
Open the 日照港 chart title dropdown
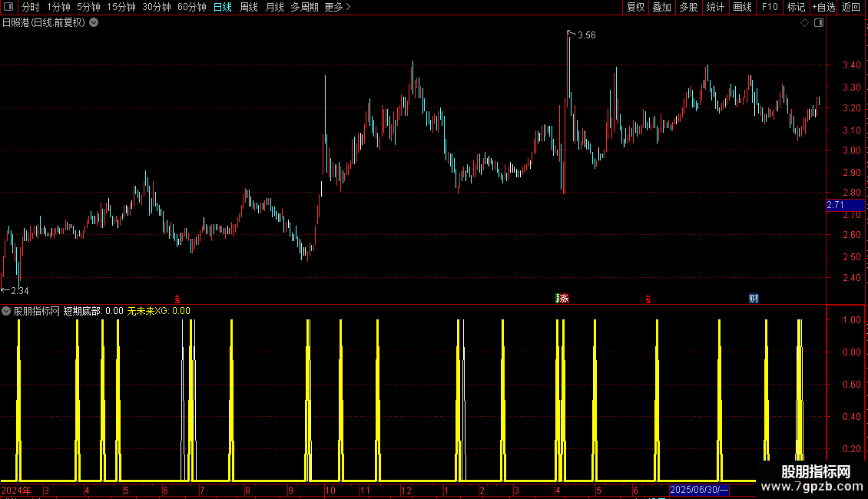(x=94, y=23)
